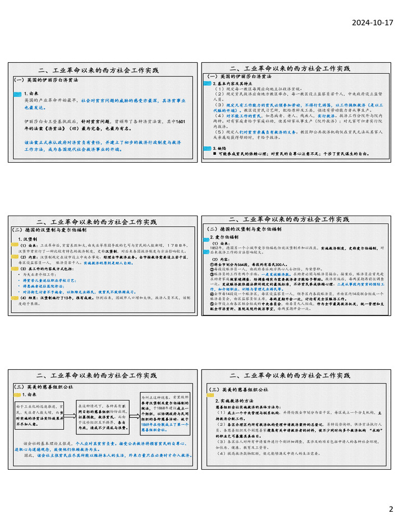Click item '(1) 成立一个中央管理与联系机构'
Screen dimensions: 399x532
coord(299,416)
